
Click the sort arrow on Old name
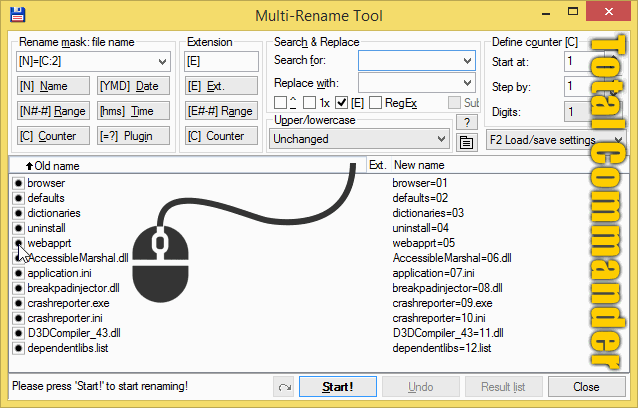(29, 166)
